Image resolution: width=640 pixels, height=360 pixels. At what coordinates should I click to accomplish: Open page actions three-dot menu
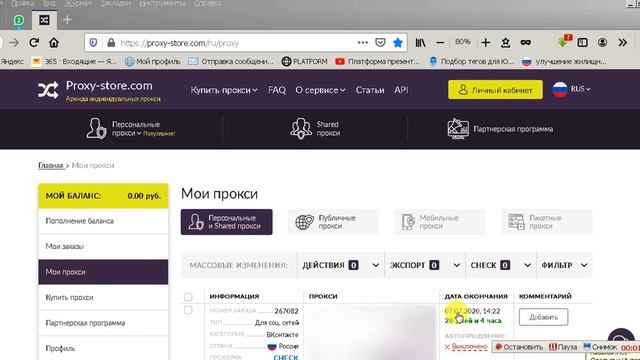[x=362, y=42]
